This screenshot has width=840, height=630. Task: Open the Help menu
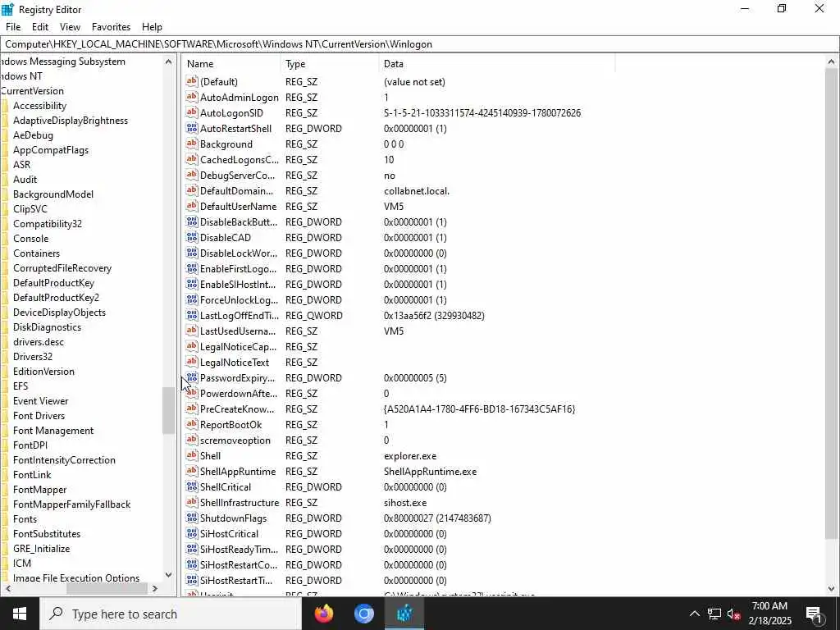[x=152, y=27]
